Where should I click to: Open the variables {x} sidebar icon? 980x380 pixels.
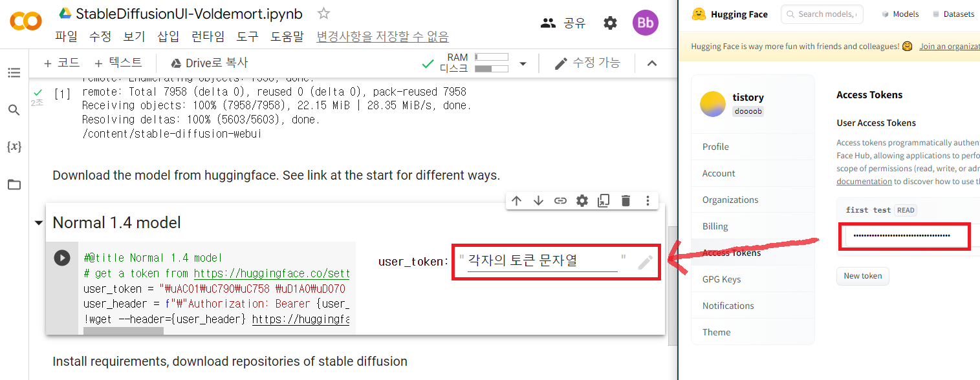click(x=14, y=147)
